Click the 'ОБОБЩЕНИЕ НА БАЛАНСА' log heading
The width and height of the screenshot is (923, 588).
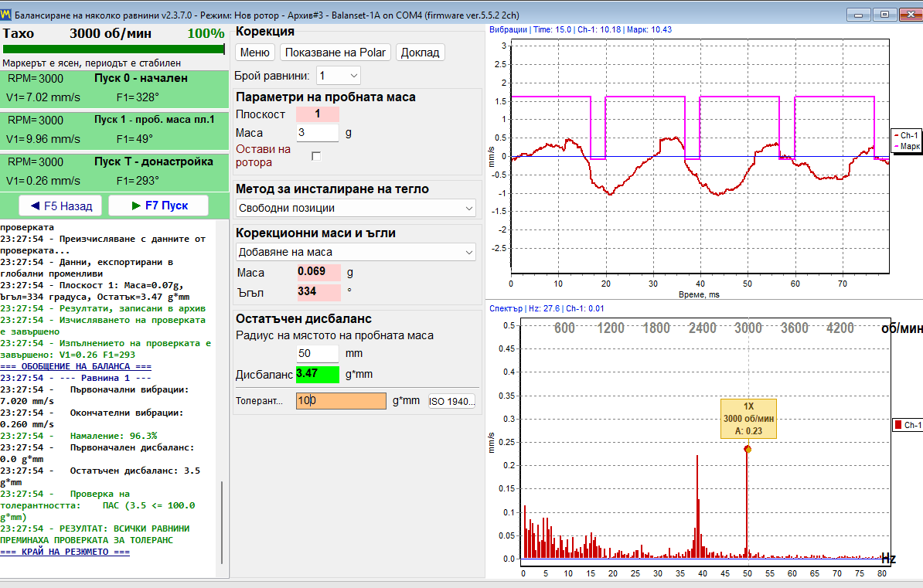[x=76, y=366]
